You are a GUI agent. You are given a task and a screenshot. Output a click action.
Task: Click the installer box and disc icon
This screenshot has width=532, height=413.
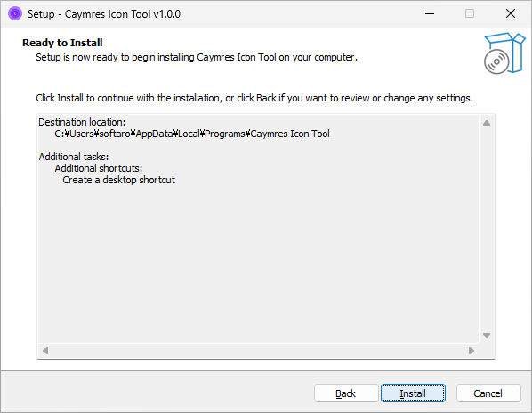[504, 53]
